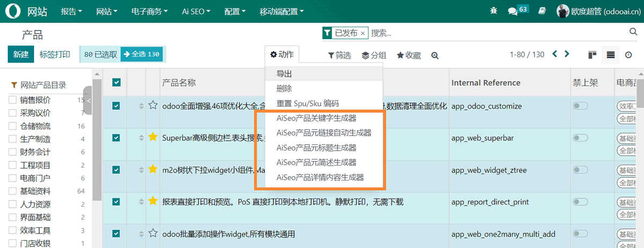Uncheck the app_web_superbar row checkbox
644x248 pixels.
(116, 138)
